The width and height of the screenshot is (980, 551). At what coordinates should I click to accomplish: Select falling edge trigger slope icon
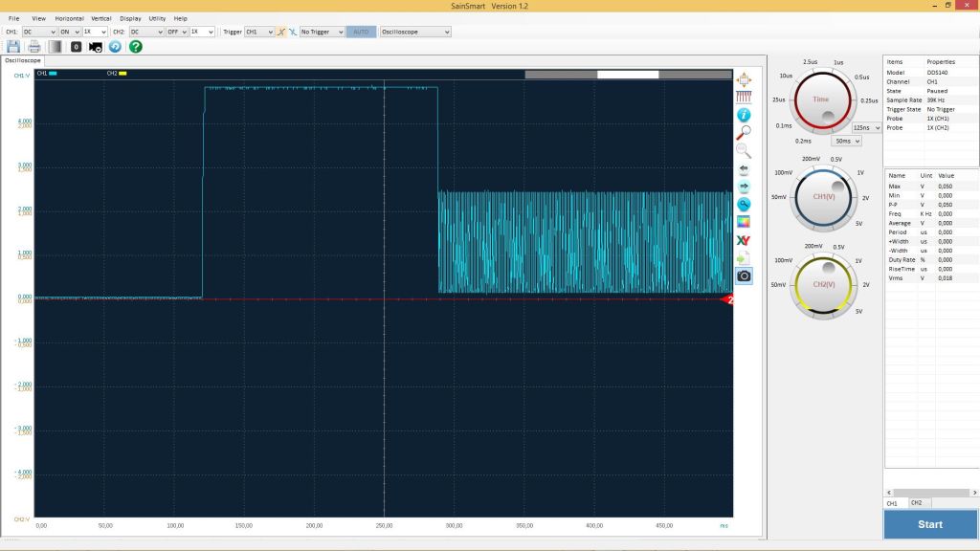pyautogui.click(x=292, y=32)
